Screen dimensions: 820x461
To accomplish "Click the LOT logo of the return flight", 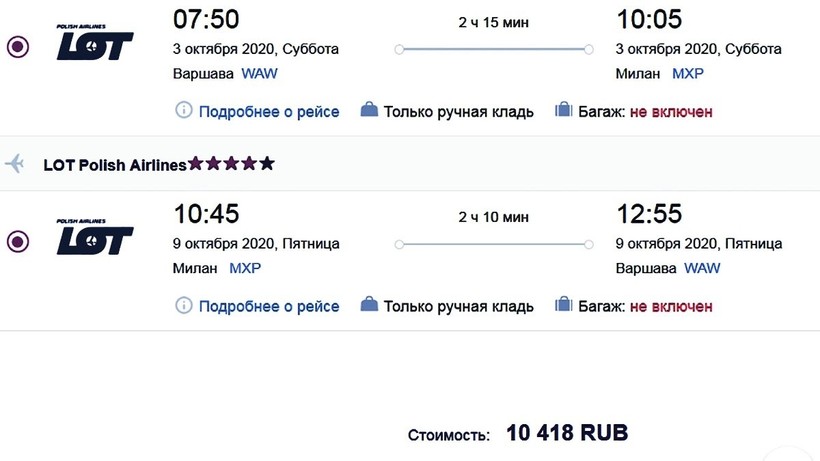I will click(95, 237).
